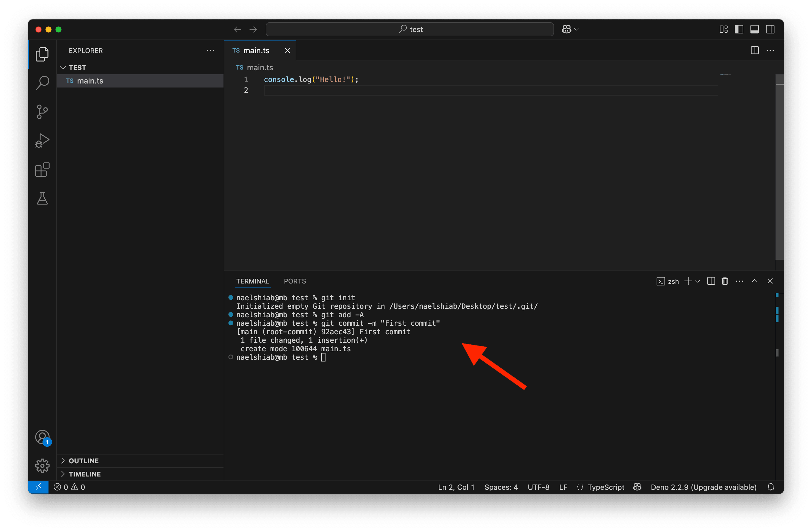The height and width of the screenshot is (531, 812).
Task: Click Deno 2.2.9 upgrade status item
Action: click(703, 487)
